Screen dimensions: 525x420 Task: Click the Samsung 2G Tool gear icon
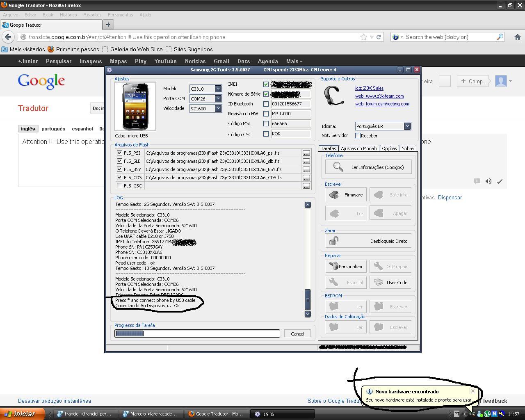(x=110, y=70)
